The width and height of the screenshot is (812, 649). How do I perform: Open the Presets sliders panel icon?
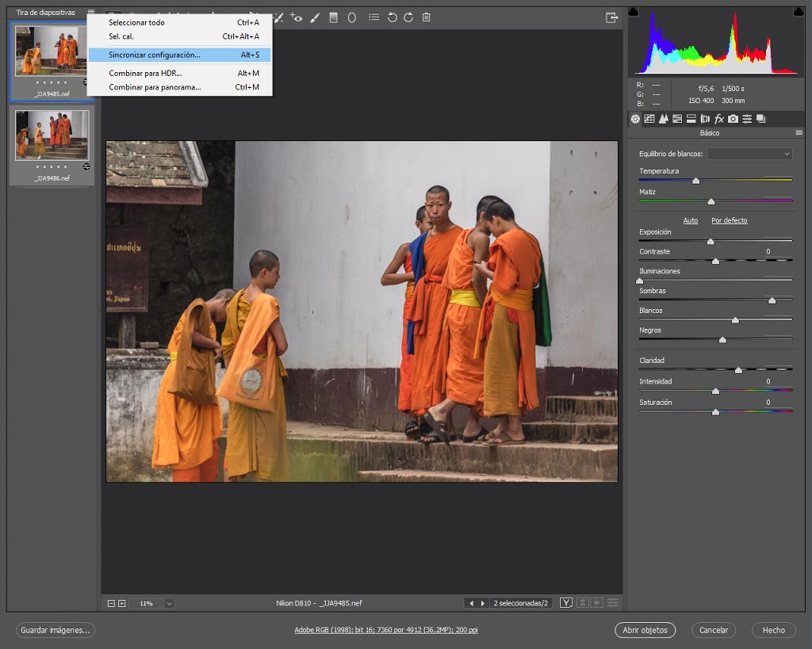point(747,119)
